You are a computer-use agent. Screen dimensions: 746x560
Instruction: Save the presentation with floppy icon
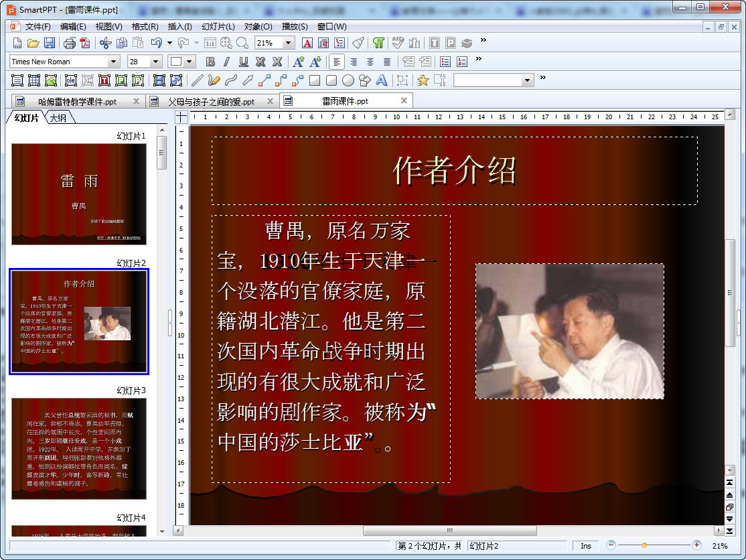50,44
